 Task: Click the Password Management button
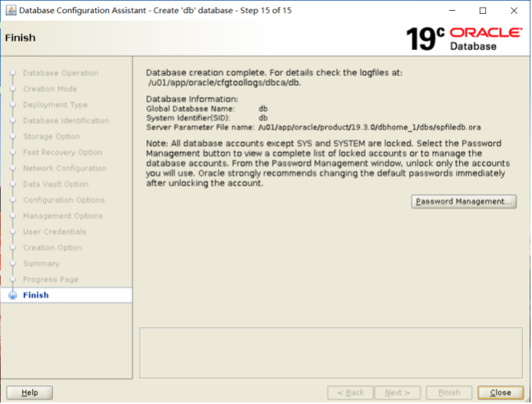[x=464, y=202]
